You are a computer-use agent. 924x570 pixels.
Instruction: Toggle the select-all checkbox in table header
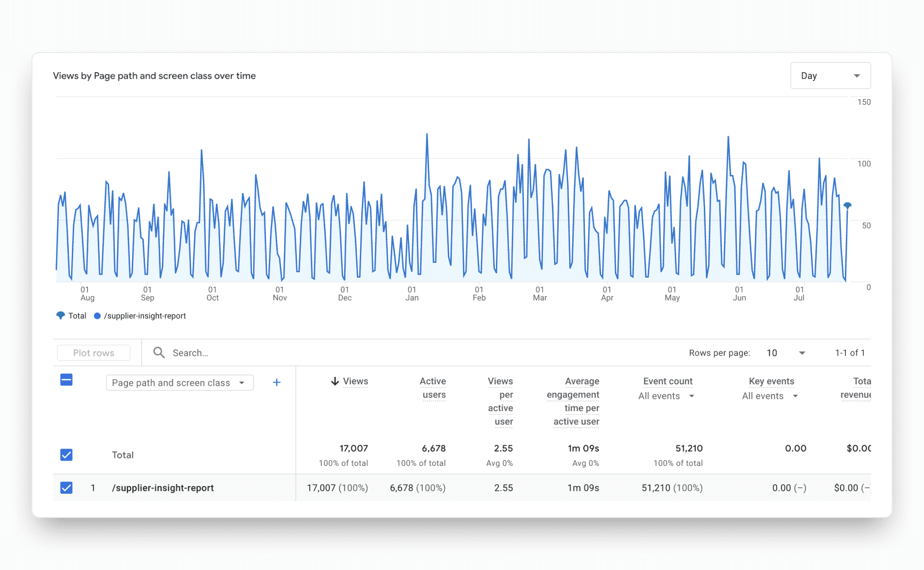pyautogui.click(x=66, y=379)
